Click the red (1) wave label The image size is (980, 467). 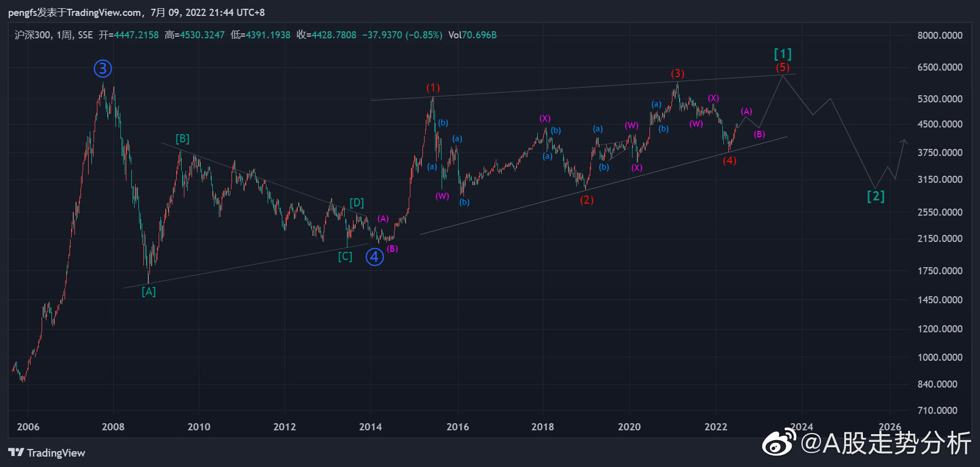pos(433,88)
